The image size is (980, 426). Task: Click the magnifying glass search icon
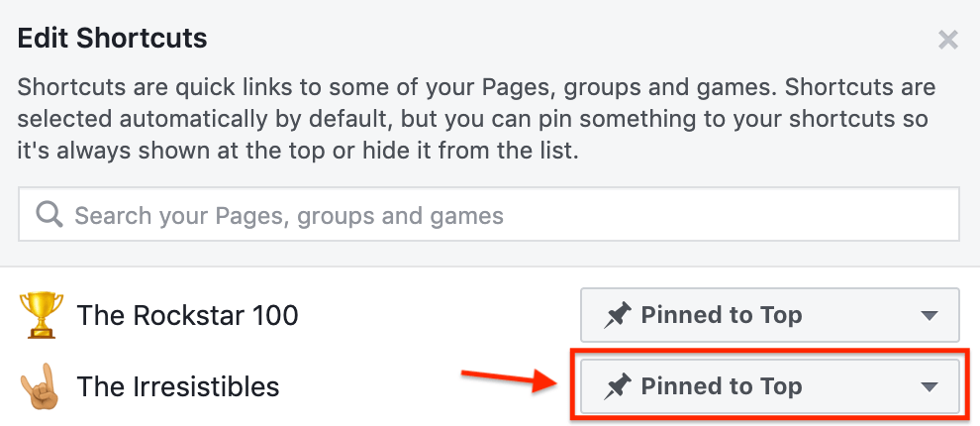coord(49,215)
